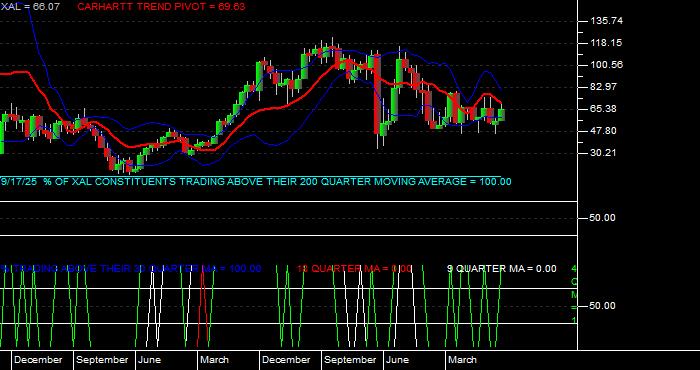
Task: Select the earliest March label on the time axis
Action: click(x=214, y=360)
